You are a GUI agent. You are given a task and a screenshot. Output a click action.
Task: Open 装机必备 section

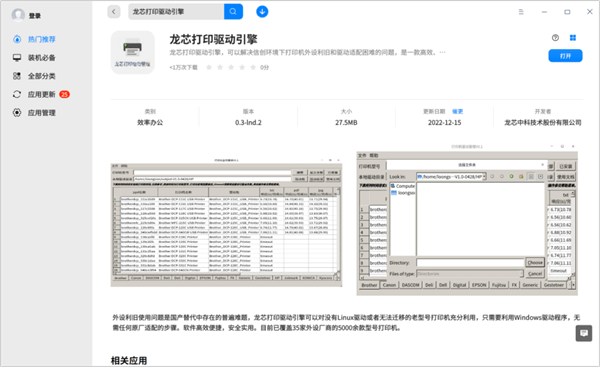[x=42, y=57]
